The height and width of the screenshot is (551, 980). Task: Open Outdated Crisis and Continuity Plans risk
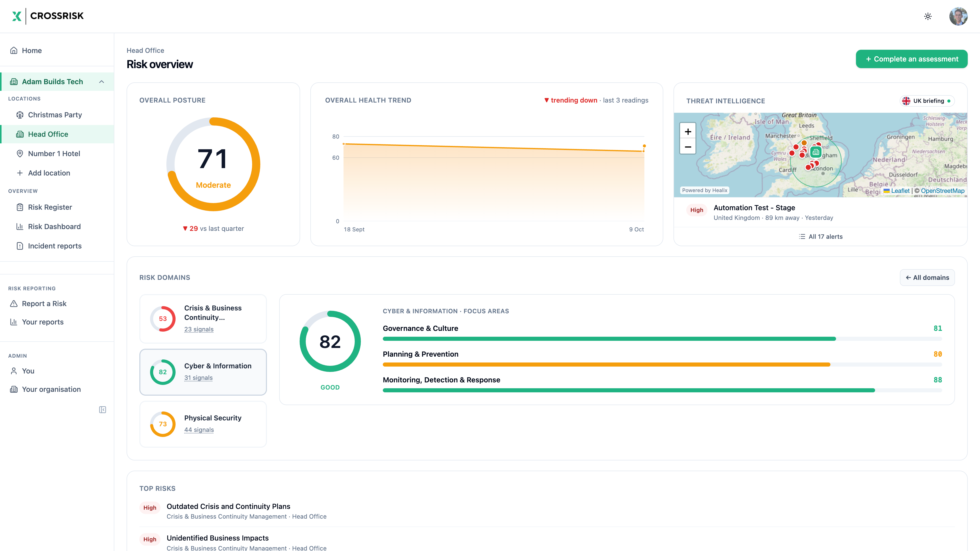pyautogui.click(x=547, y=511)
